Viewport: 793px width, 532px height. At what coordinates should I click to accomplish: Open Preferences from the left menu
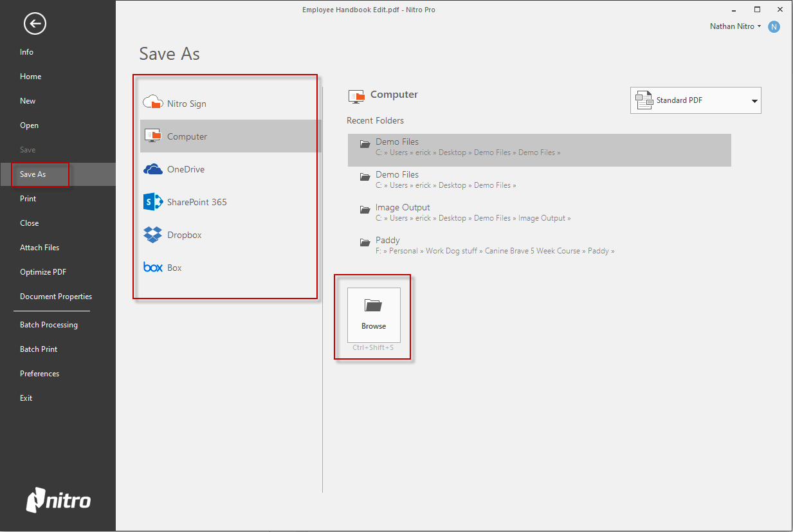(39, 374)
